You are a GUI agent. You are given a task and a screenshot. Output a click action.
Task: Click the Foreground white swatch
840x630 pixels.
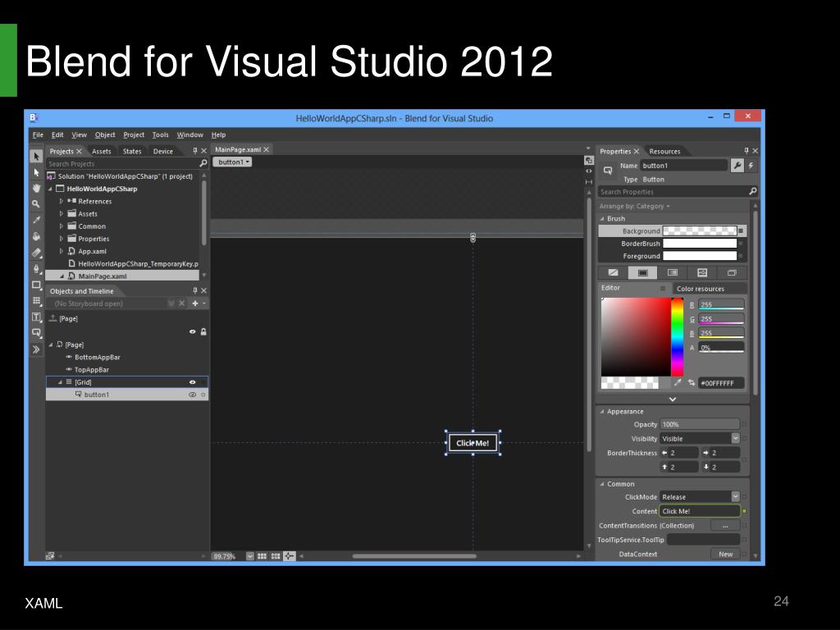coord(700,256)
